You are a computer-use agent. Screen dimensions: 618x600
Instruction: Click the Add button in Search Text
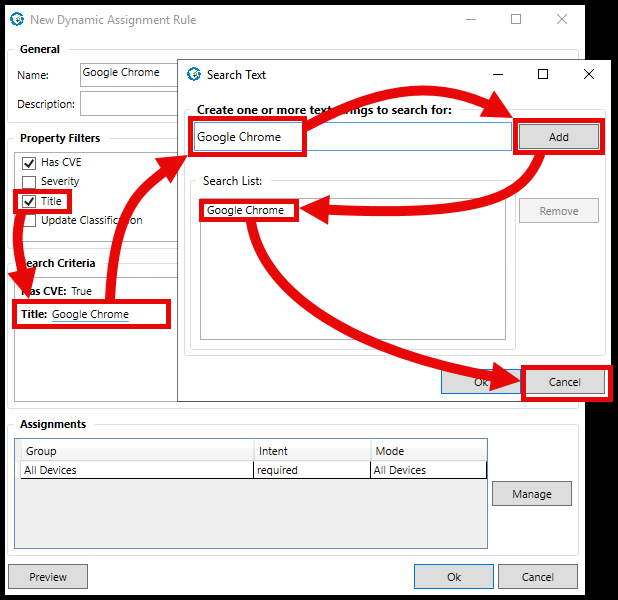coord(558,137)
